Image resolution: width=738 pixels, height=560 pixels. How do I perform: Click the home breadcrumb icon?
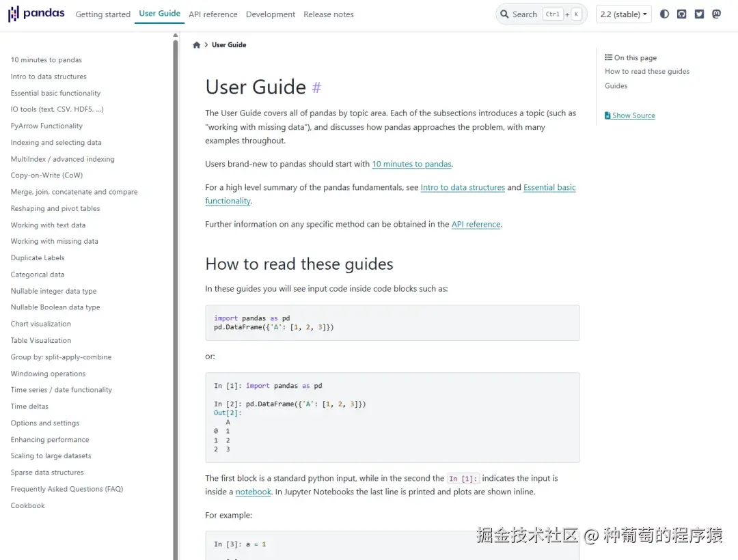pyautogui.click(x=197, y=45)
